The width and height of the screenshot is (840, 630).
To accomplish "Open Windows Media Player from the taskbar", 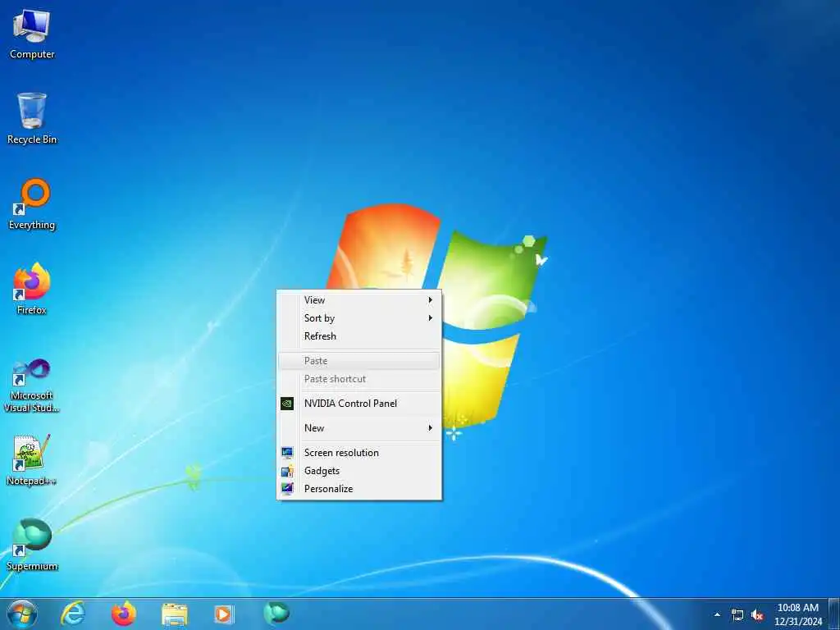I will (x=224, y=614).
